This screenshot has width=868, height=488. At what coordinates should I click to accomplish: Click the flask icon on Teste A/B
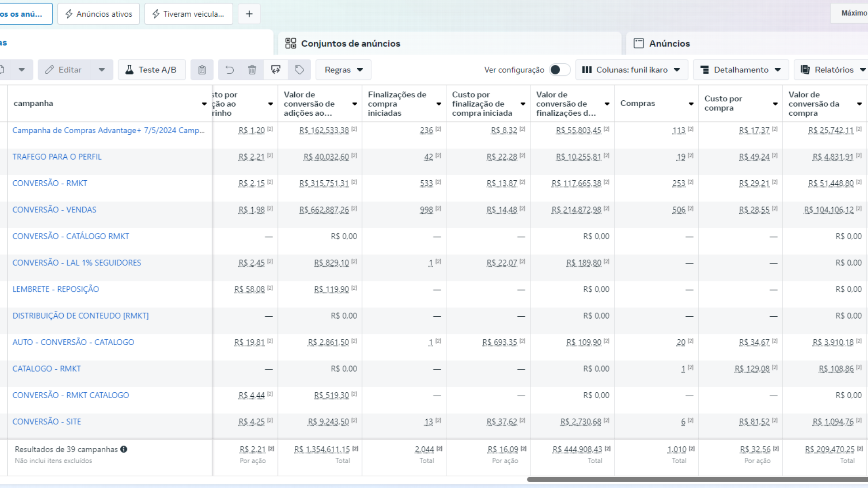(129, 70)
